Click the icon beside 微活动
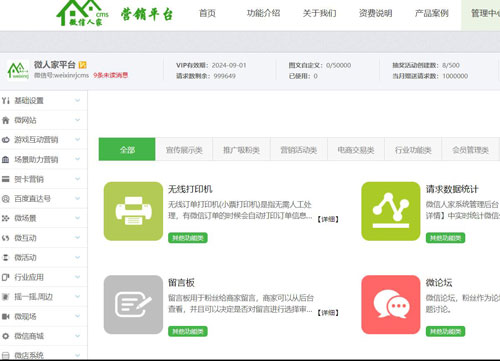Image resolution: width=500 pixels, height=361 pixels. point(6,257)
